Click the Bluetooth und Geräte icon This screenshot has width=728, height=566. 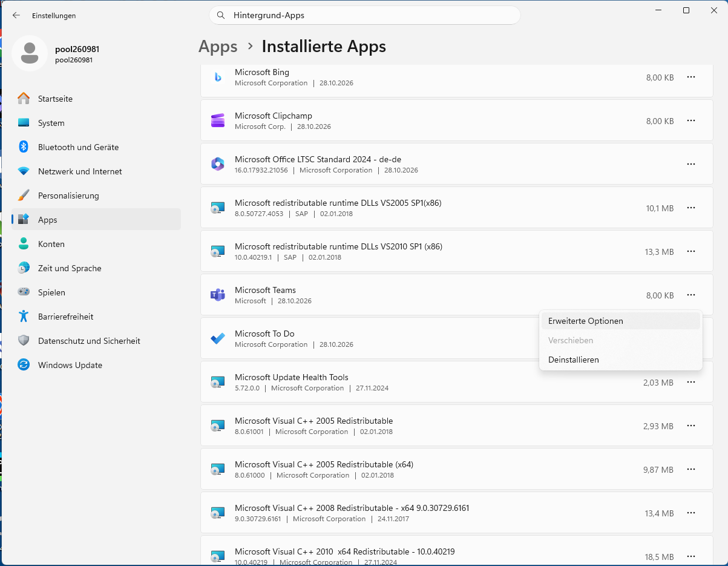24,147
